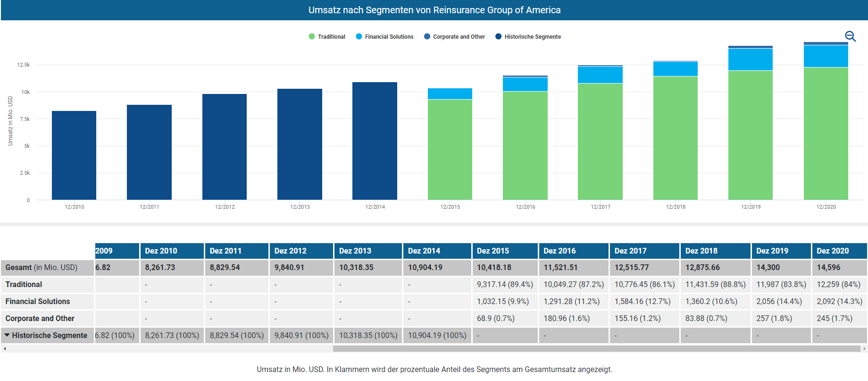Viewport: 868px width, 381px height.
Task: Collapse the Historische Segmente row triangle
Action: (7, 335)
